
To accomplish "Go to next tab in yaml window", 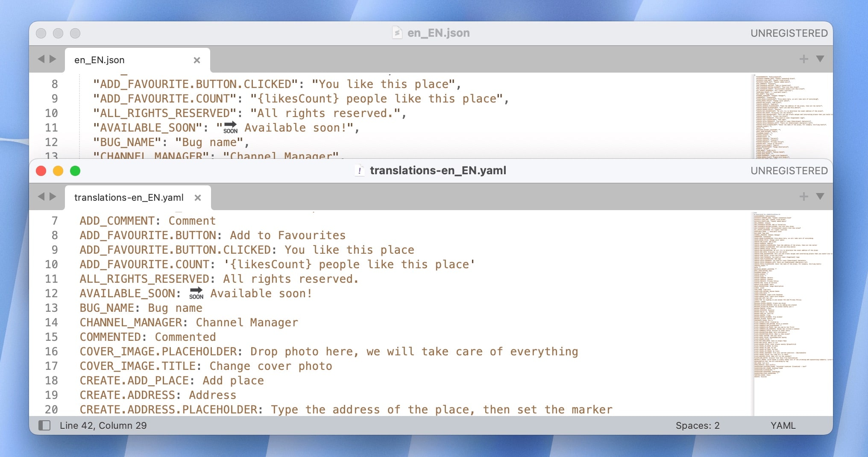I will 53,196.
